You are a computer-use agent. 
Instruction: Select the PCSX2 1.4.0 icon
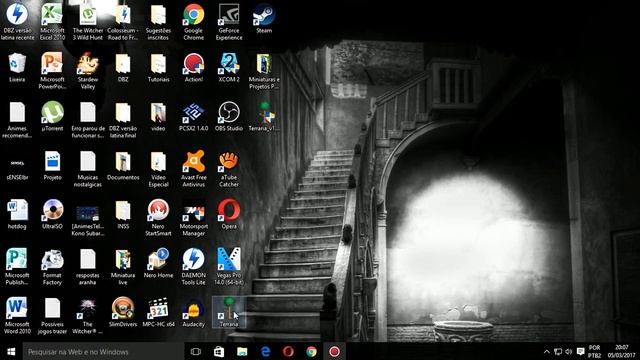(193, 117)
